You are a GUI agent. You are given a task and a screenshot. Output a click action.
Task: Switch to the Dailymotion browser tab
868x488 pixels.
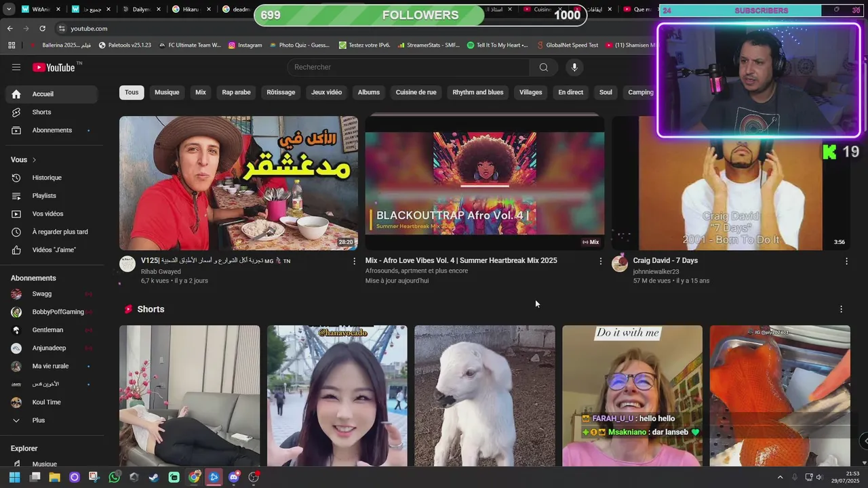click(x=141, y=9)
